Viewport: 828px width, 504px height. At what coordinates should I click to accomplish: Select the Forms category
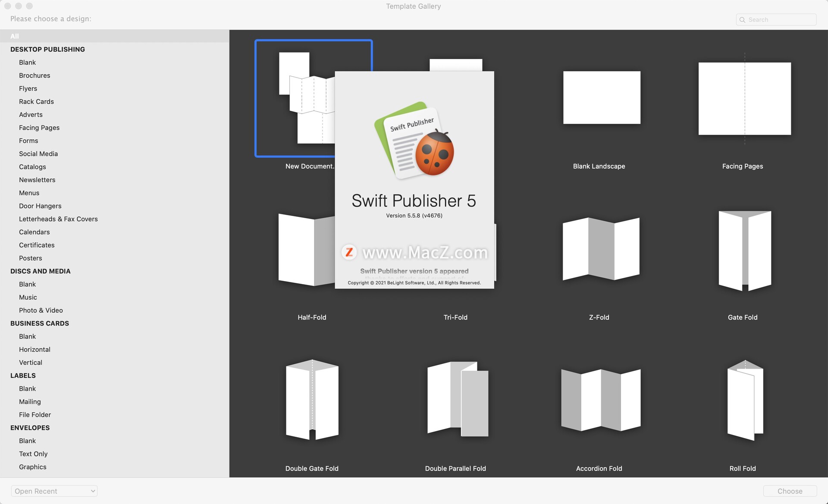tap(28, 141)
